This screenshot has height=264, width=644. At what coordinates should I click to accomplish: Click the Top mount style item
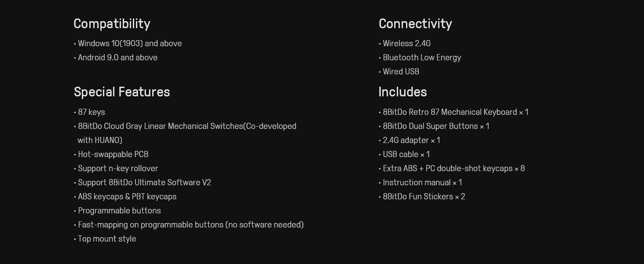(x=105, y=239)
